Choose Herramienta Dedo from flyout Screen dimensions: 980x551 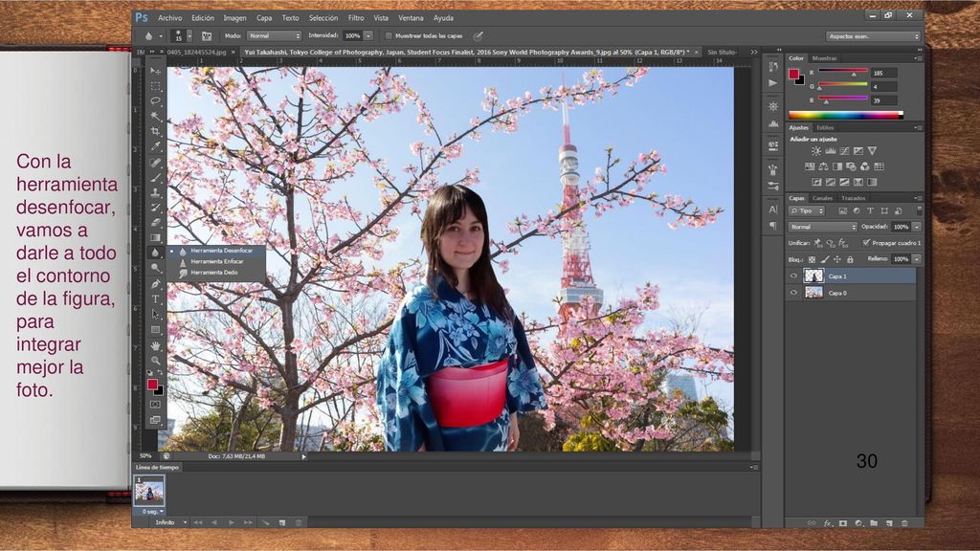213,273
